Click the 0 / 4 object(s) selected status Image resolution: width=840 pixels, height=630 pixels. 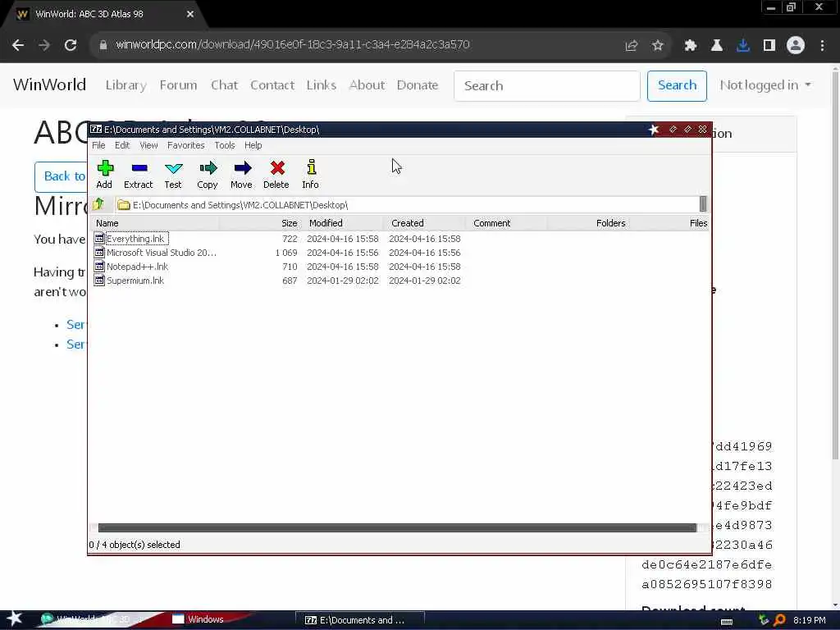(x=135, y=545)
